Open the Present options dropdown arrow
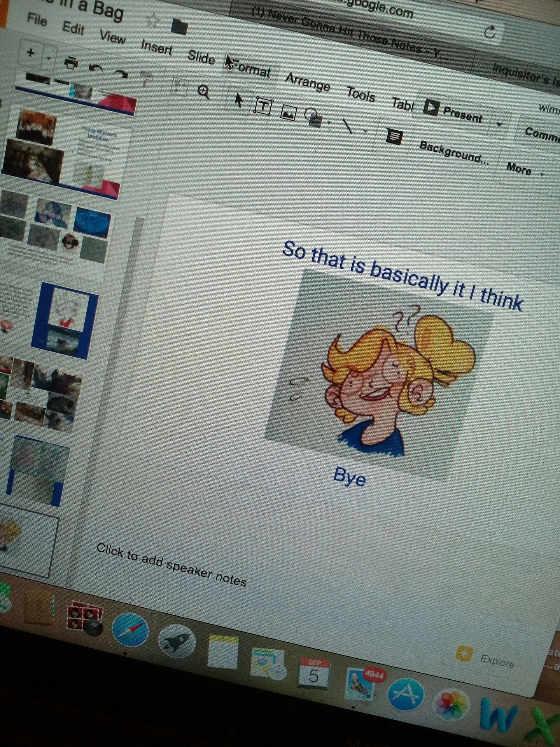The width and height of the screenshot is (560, 747). pyautogui.click(x=499, y=124)
